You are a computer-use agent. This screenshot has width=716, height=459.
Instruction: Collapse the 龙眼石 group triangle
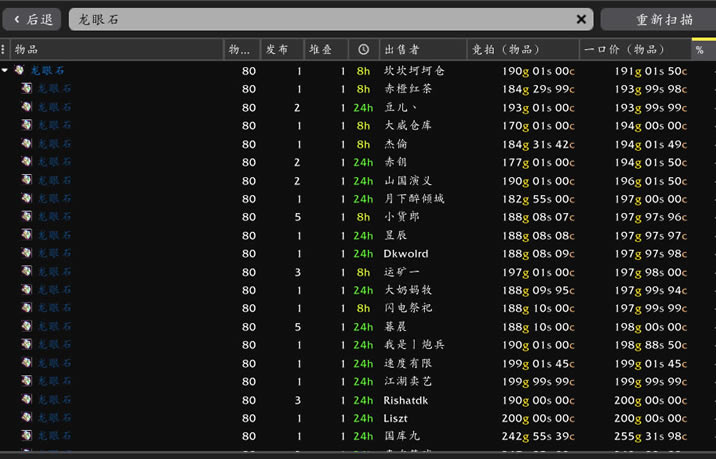click(5, 71)
